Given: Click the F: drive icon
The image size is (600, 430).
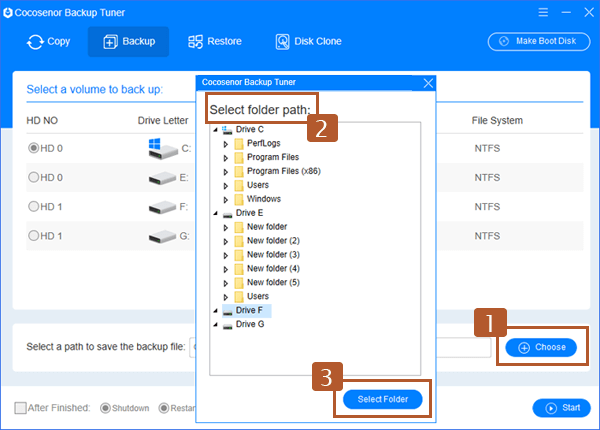Looking at the screenshot, I should [163, 207].
